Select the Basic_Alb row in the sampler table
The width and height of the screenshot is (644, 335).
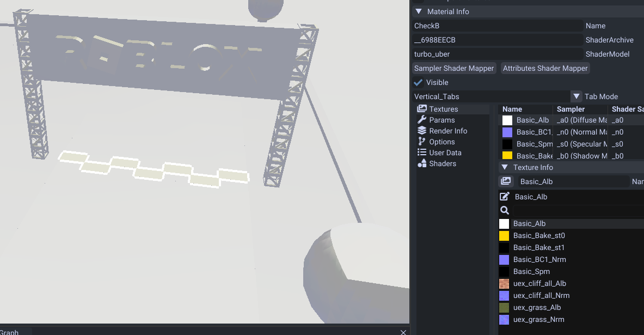click(x=571, y=120)
